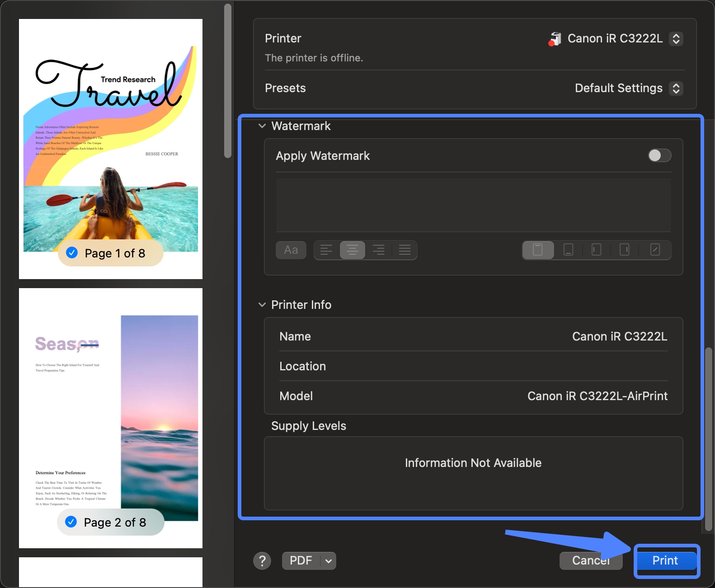Align watermark text center
The width and height of the screenshot is (715, 588).
[x=353, y=250]
